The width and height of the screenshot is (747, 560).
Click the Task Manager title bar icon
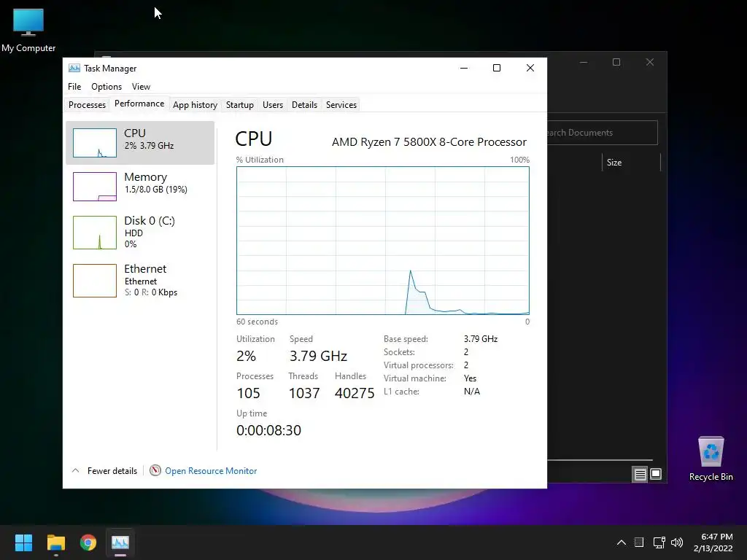tap(74, 68)
